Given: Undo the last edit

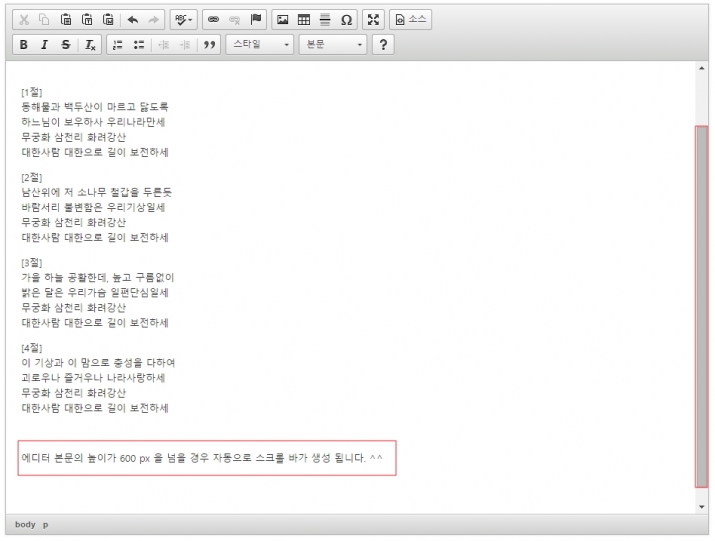Looking at the screenshot, I should coord(133,20).
